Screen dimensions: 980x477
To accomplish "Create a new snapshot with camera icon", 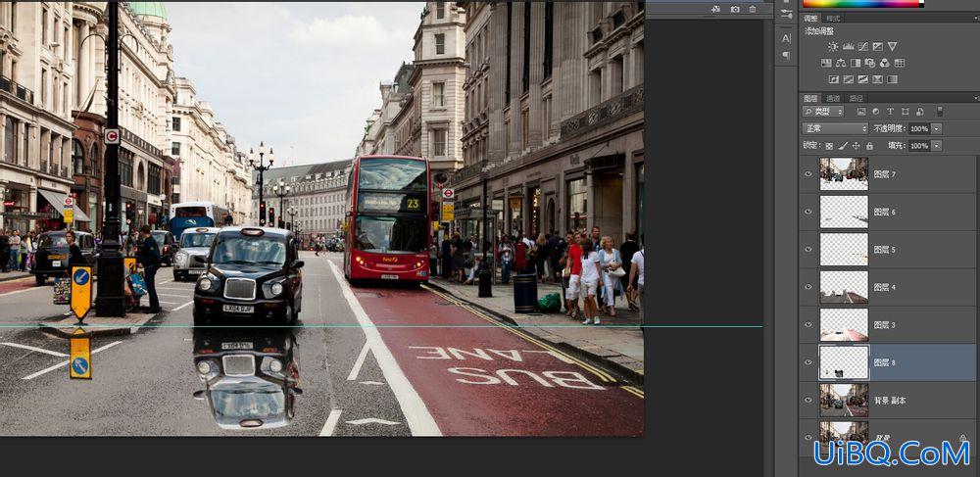I will pyautogui.click(x=735, y=9).
